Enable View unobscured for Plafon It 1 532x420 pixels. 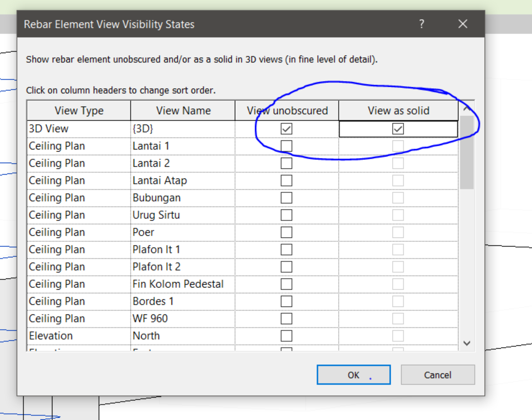(286, 249)
